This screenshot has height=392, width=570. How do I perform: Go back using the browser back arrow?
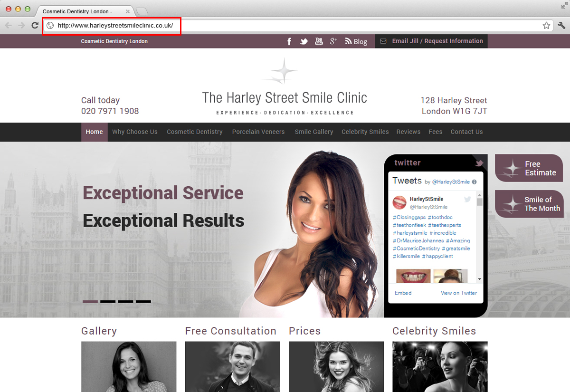pos(8,26)
